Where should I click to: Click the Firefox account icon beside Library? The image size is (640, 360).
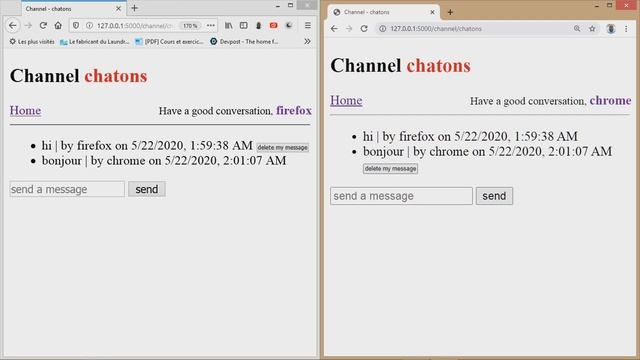[258, 25]
